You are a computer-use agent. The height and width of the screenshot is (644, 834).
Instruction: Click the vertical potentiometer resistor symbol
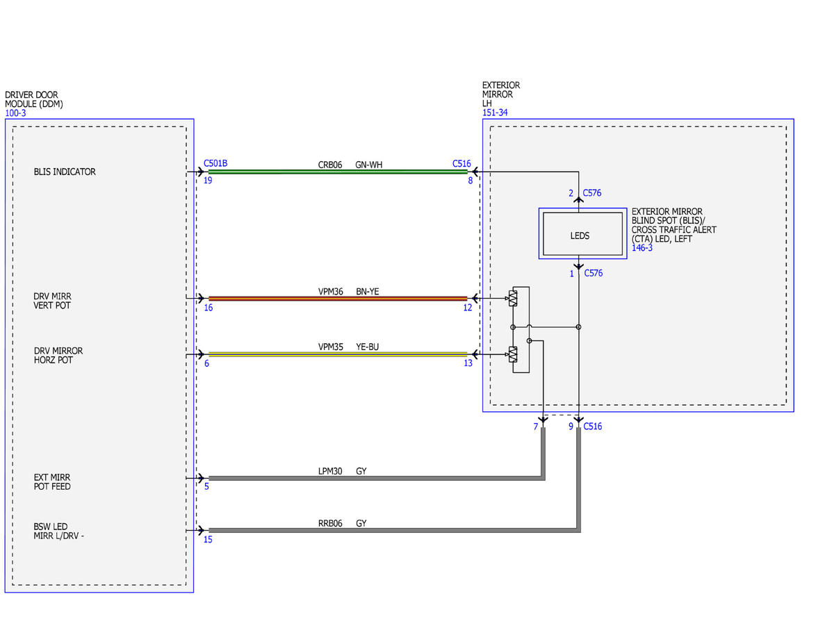tap(514, 298)
